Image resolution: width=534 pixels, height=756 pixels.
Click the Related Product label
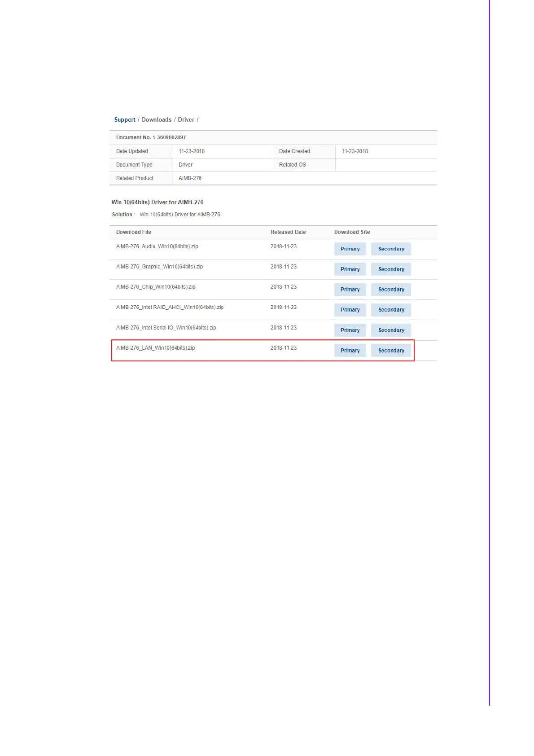click(135, 178)
